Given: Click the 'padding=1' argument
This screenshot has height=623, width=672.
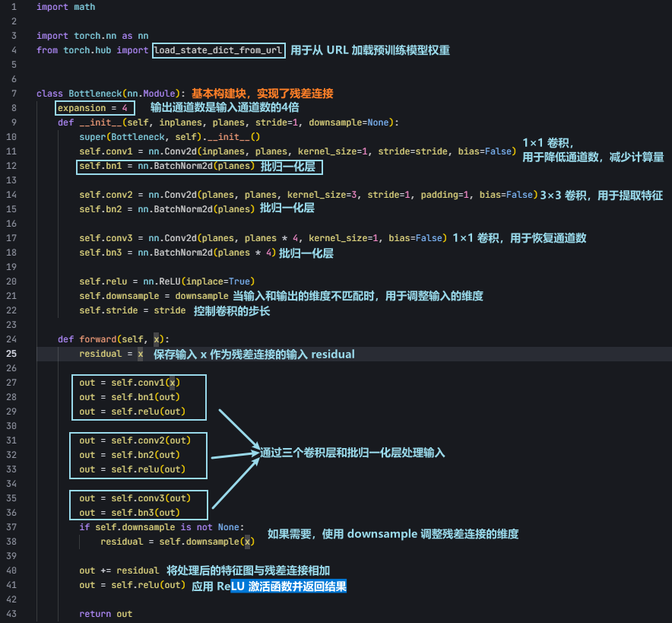Looking at the screenshot, I should coord(445,195).
